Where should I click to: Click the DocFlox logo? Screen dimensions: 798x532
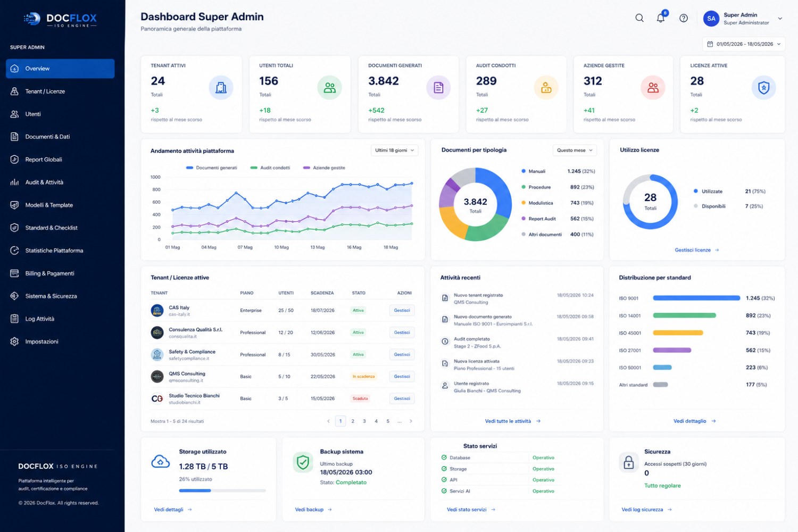pos(61,20)
